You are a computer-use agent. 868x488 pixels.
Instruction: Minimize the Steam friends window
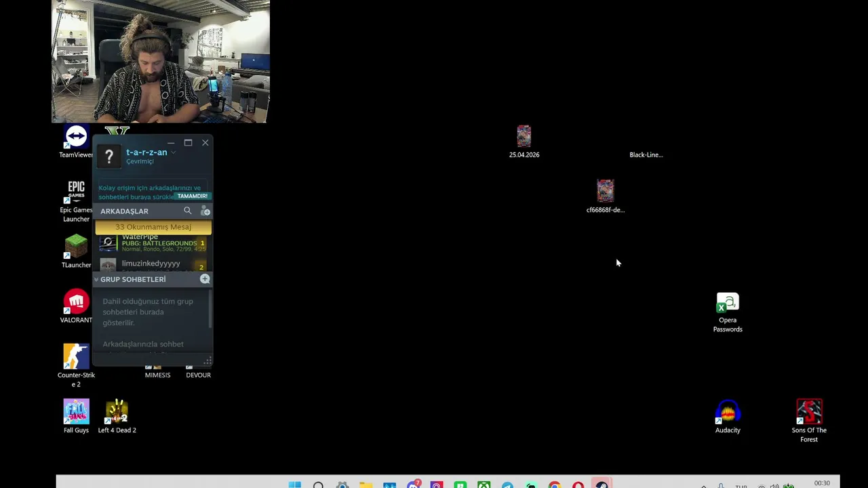[x=171, y=142]
